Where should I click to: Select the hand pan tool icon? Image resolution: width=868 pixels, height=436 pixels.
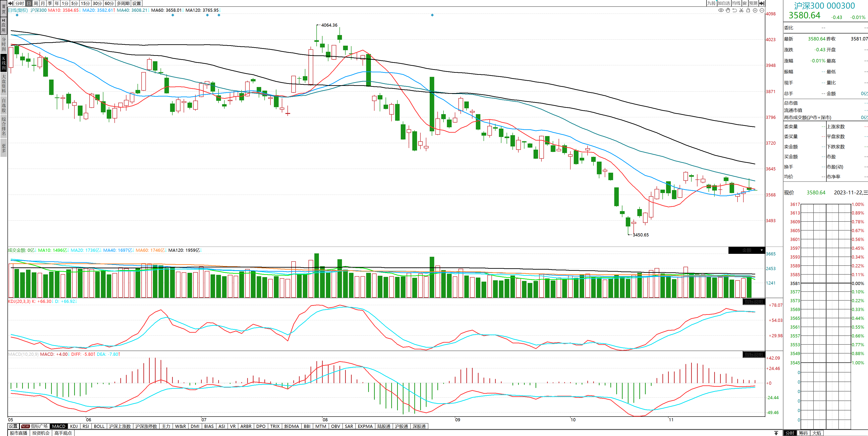[728, 10]
